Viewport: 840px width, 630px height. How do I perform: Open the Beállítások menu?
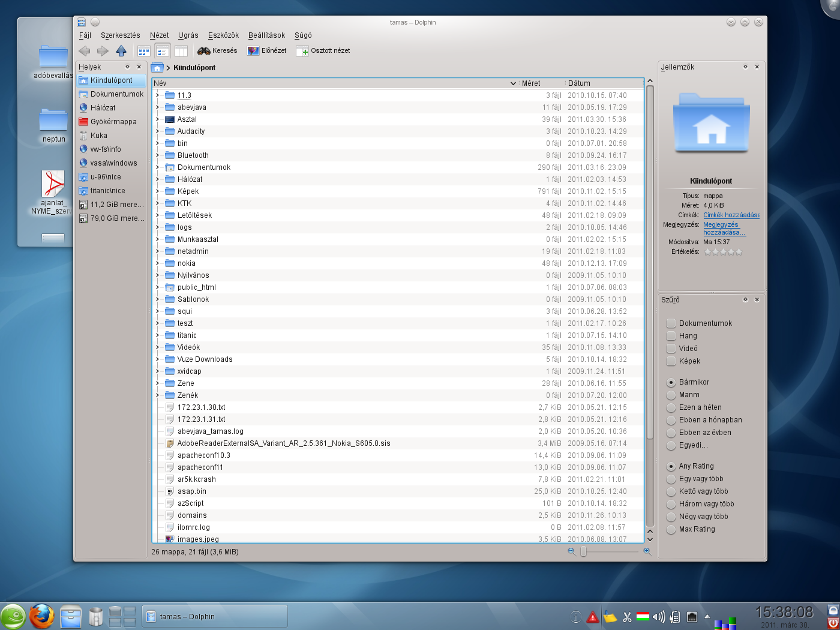coord(266,35)
